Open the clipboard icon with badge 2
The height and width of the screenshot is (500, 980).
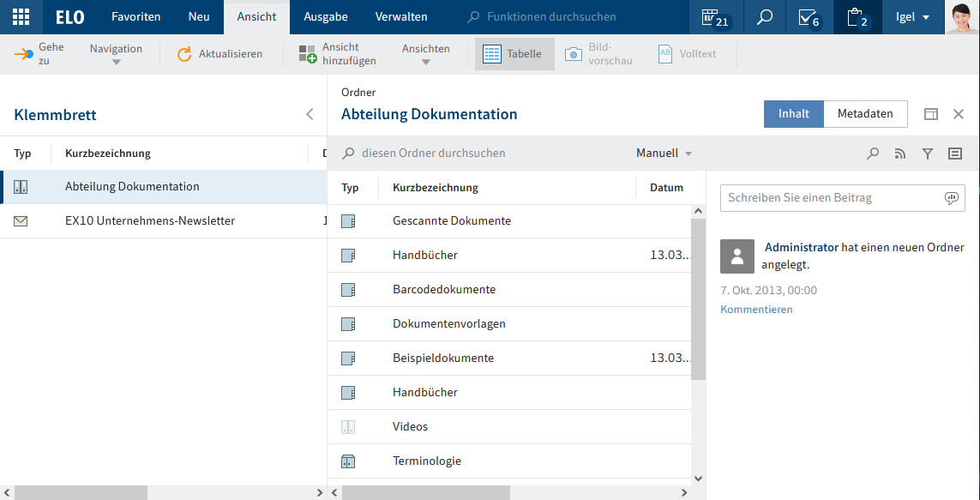[857, 17]
